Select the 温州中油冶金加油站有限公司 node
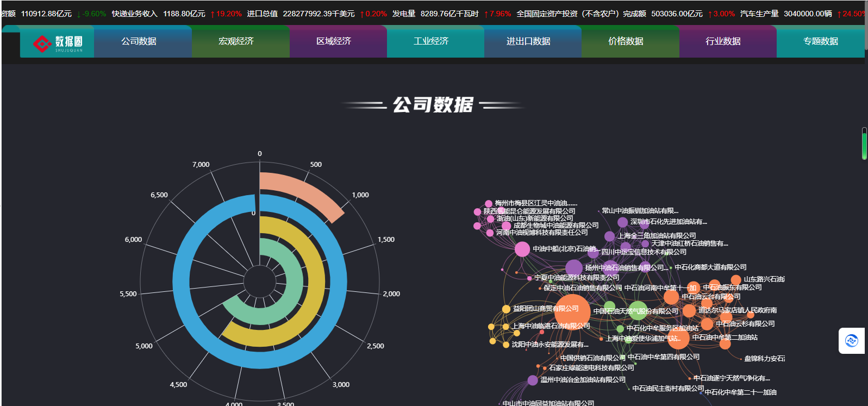This screenshot has width=868, height=406. click(533, 380)
